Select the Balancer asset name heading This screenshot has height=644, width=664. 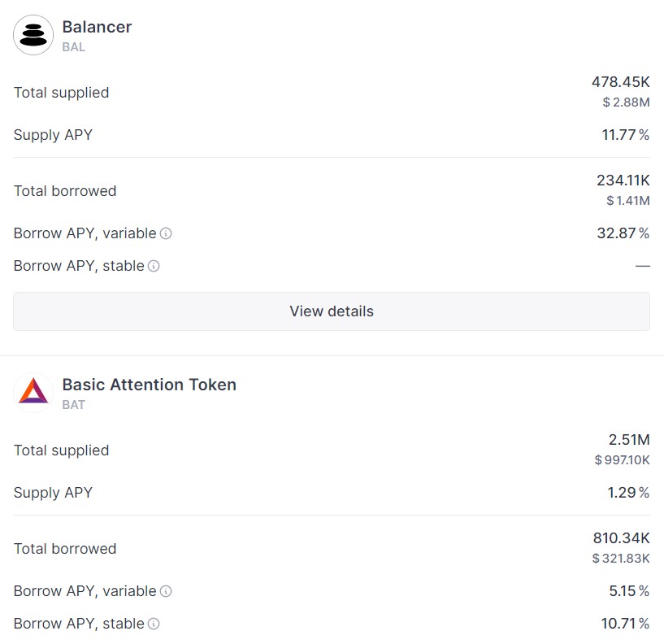(x=97, y=27)
